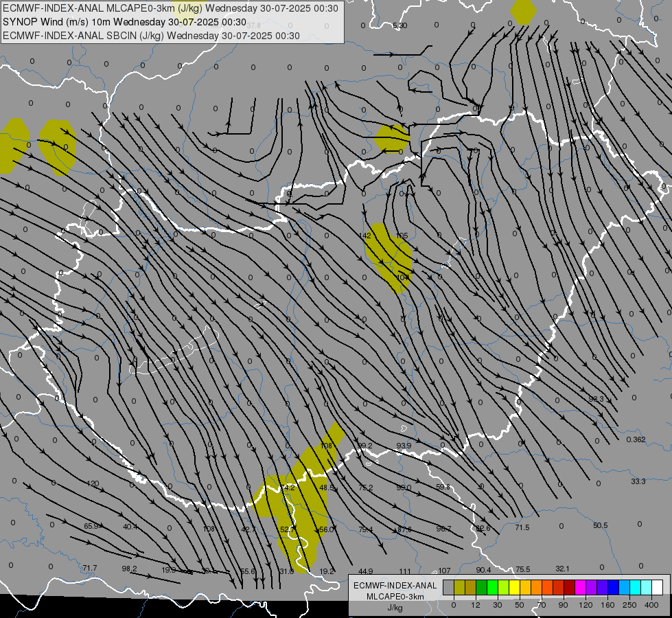Click the map value 107
Screen dimensions: 672x618
click(444, 571)
